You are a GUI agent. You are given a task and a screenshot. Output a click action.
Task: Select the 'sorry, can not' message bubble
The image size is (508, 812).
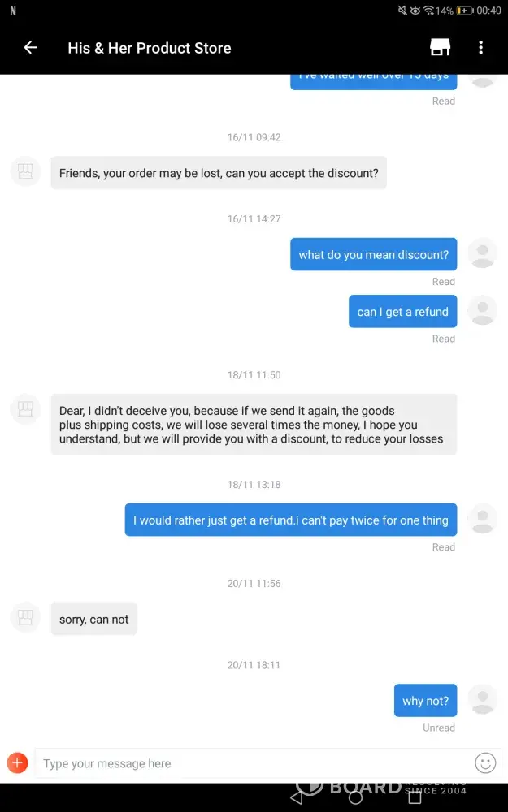click(94, 620)
